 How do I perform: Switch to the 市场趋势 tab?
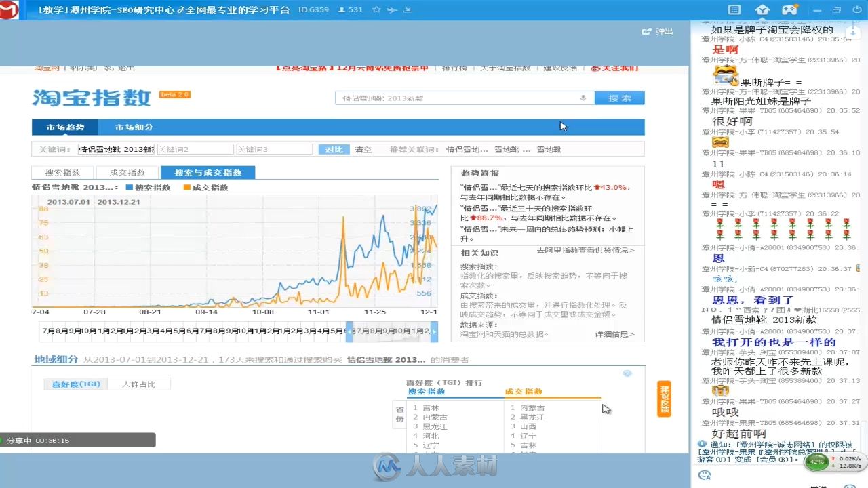65,127
